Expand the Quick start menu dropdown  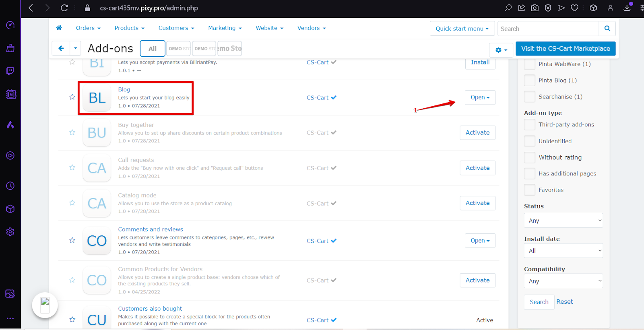click(x=462, y=29)
